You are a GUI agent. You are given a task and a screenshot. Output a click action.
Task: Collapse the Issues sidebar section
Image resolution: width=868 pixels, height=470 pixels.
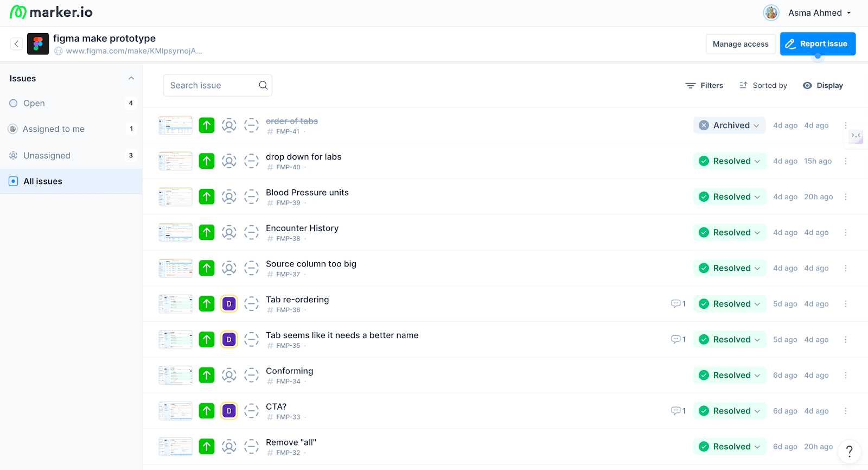click(131, 78)
